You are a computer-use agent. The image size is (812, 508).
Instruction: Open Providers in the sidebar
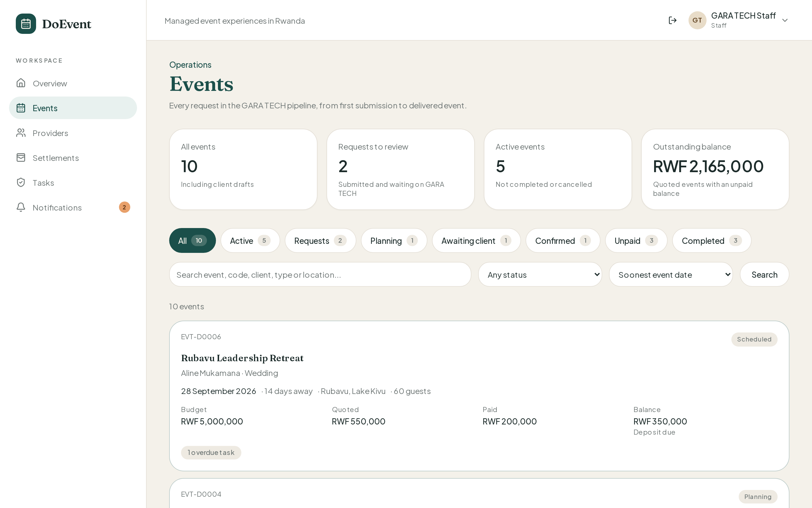[73, 133]
